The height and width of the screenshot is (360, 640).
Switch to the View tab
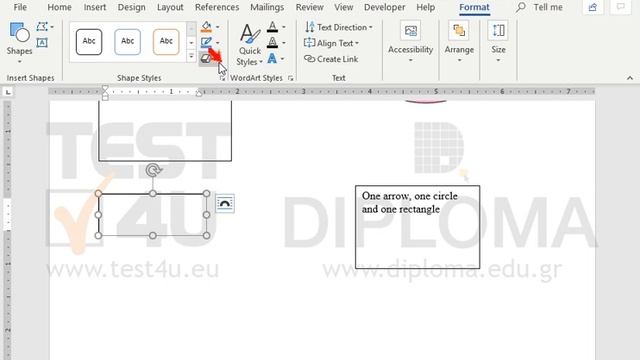344,7
